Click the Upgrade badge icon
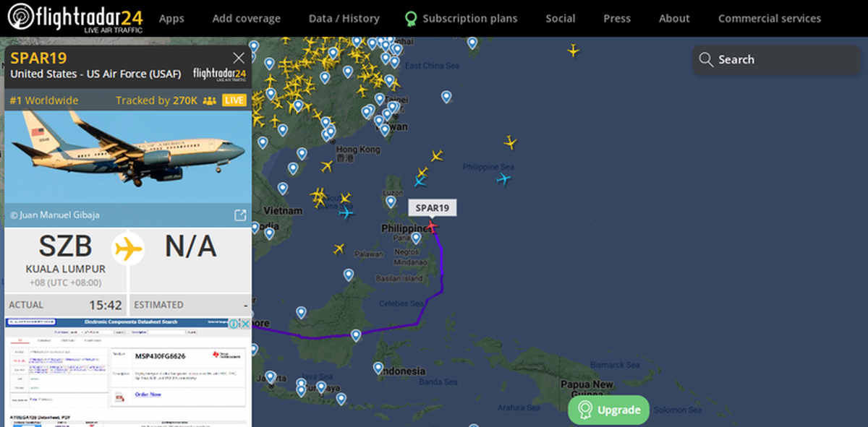The height and width of the screenshot is (427, 868). 586,410
